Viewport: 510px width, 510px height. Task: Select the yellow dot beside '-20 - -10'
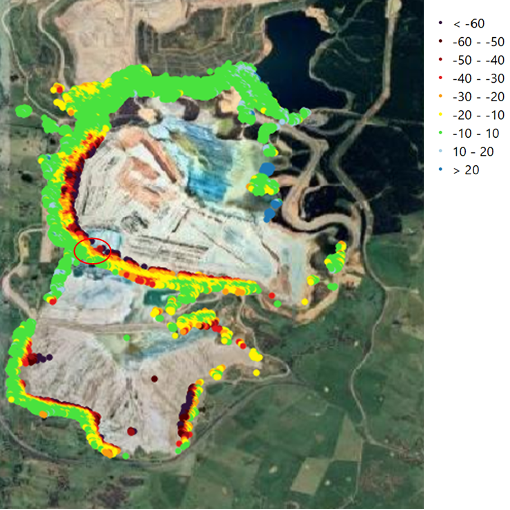(441, 115)
